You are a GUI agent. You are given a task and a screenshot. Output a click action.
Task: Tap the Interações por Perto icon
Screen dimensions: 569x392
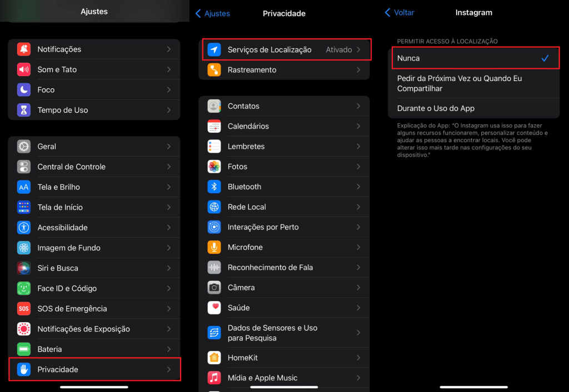pyautogui.click(x=214, y=227)
